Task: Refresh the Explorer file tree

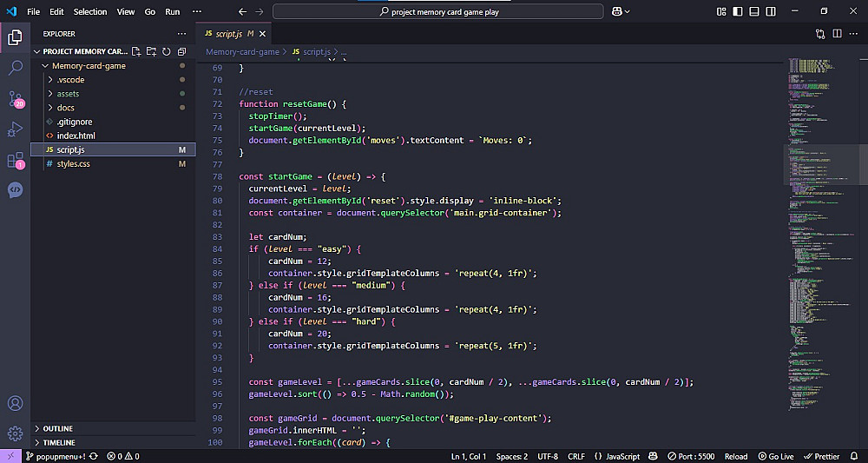Action: coord(167,51)
